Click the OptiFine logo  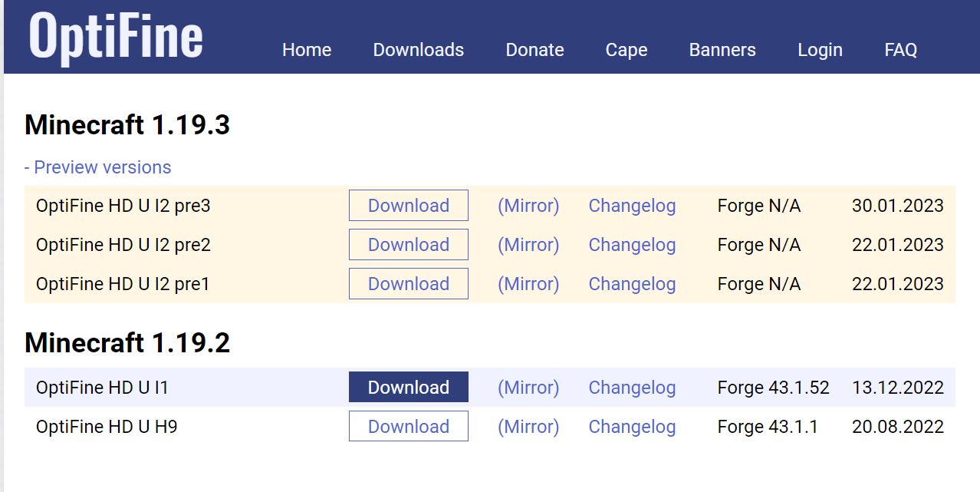(115, 36)
